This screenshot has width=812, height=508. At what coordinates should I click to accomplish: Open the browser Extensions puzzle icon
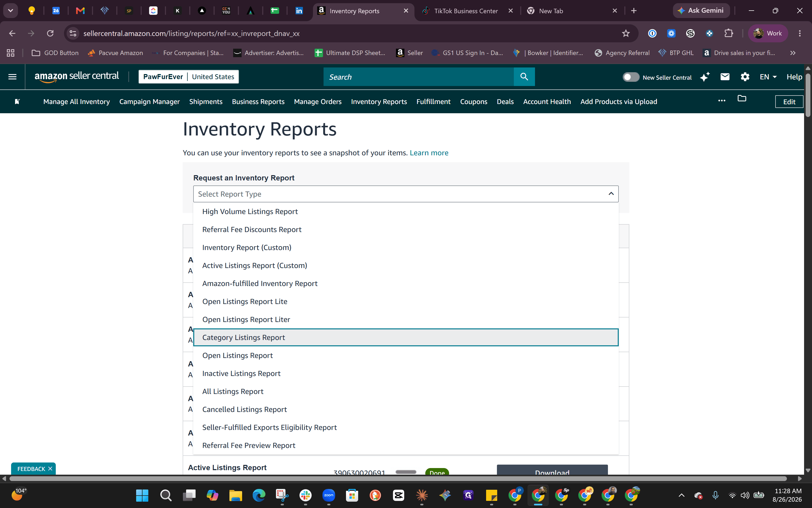click(x=728, y=33)
